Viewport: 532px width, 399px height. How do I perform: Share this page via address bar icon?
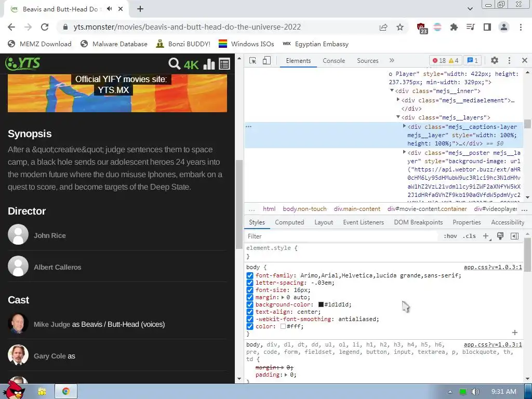[x=383, y=27]
